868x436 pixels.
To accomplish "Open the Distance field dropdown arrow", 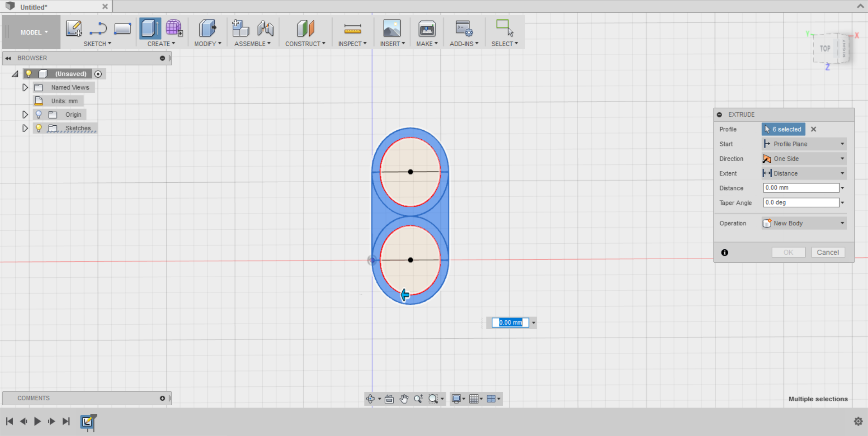I will coord(843,188).
